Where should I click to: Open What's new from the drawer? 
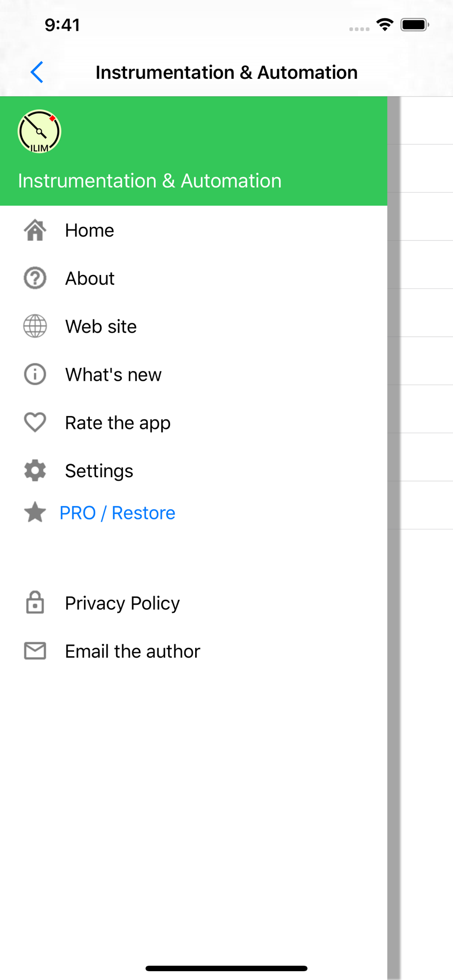tap(194, 374)
